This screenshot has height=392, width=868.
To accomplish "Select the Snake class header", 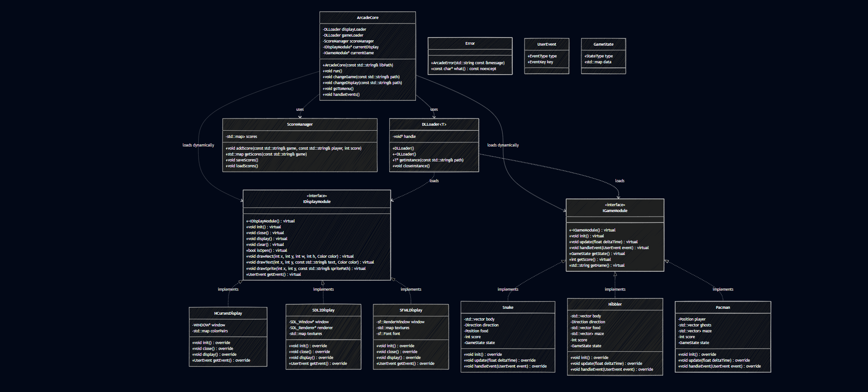I will [508, 307].
